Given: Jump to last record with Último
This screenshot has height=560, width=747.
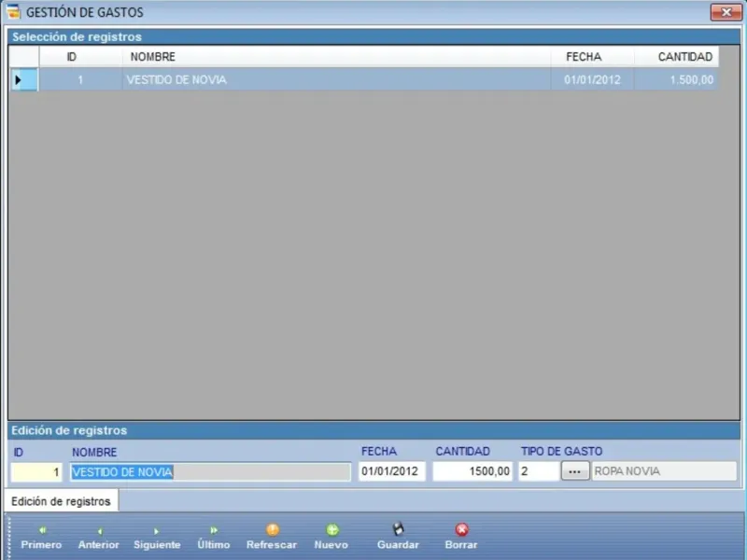Looking at the screenshot, I should [x=214, y=538].
